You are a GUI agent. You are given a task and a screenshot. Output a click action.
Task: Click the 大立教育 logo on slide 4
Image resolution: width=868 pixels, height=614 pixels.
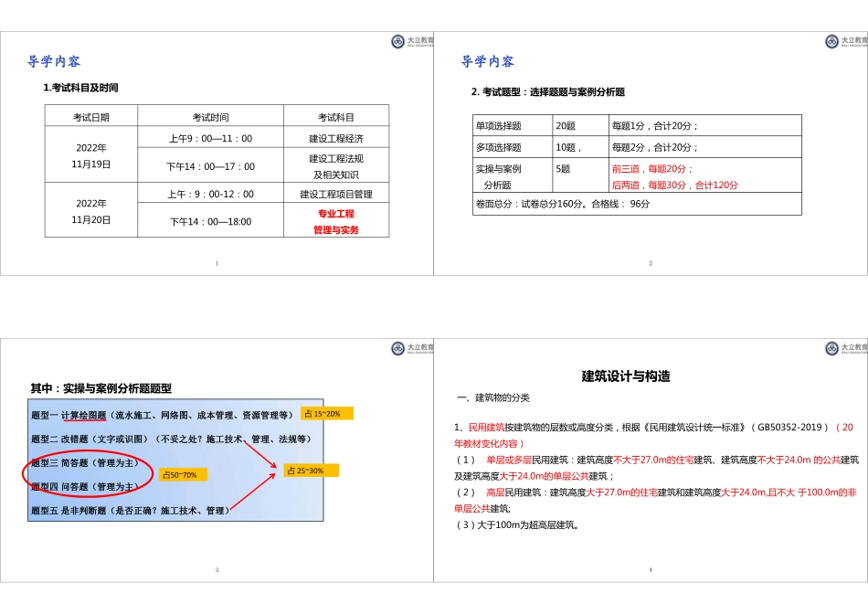[841, 347]
